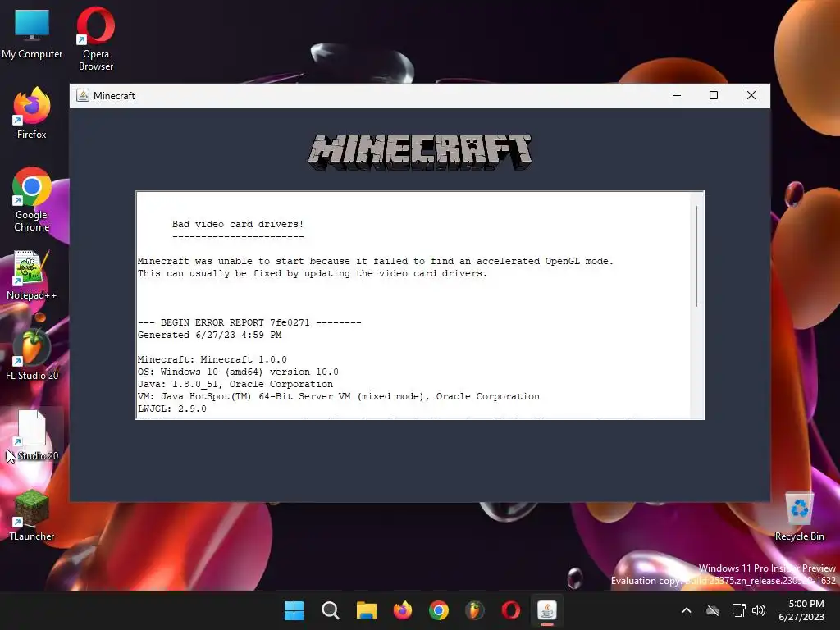Open the Windows Start menu
The image size is (840, 630).
point(294,610)
